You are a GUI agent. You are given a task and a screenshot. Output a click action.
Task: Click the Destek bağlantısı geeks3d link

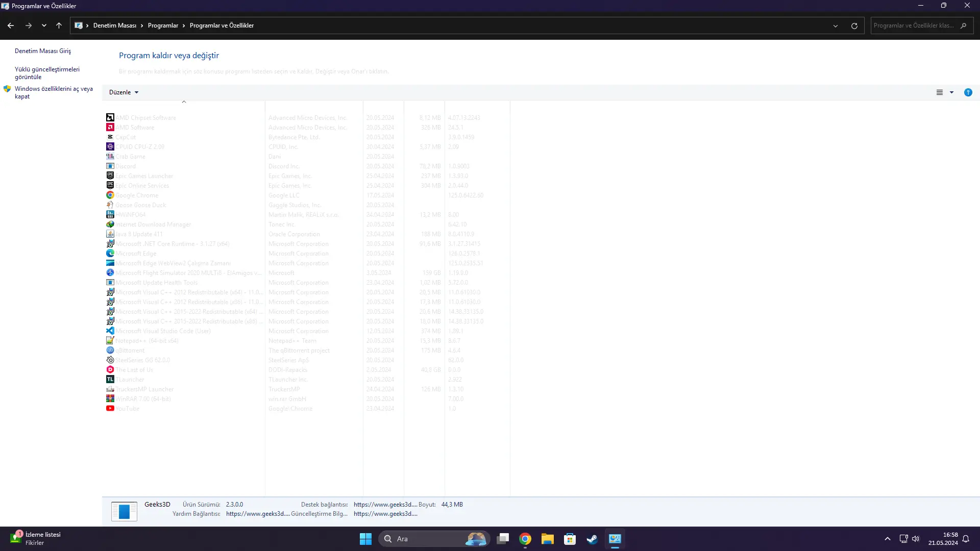point(385,505)
